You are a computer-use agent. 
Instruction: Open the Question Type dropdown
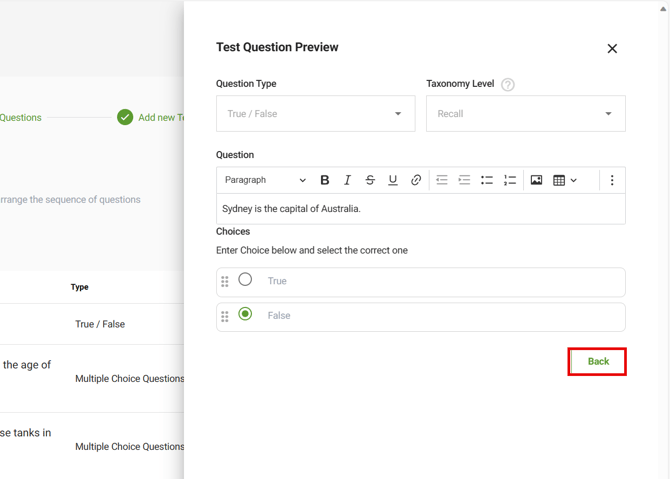[x=315, y=114]
